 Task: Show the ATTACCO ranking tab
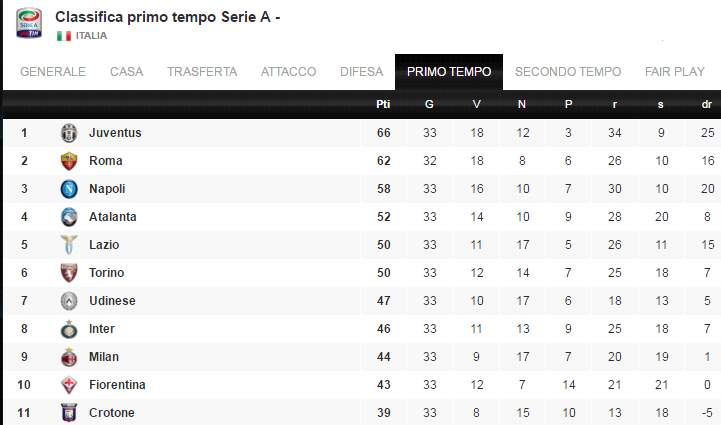[x=288, y=72]
